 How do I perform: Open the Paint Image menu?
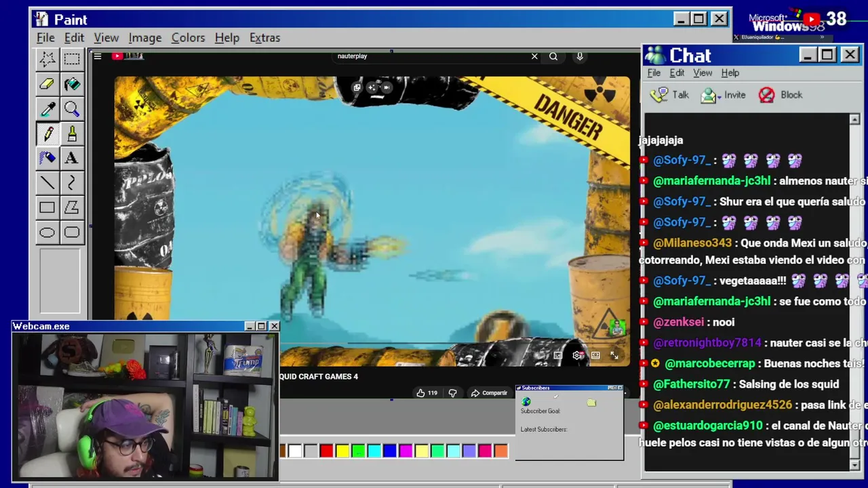click(144, 38)
